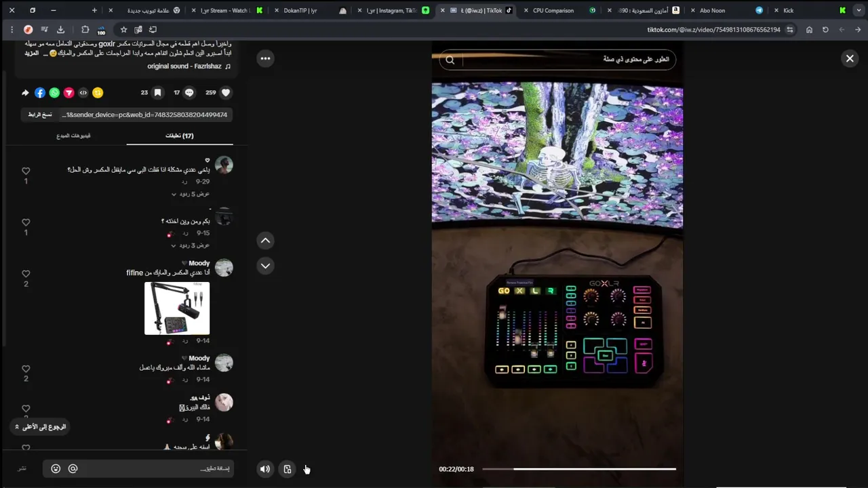
Task: Expand the 5 replies on first comment
Action: click(x=190, y=194)
